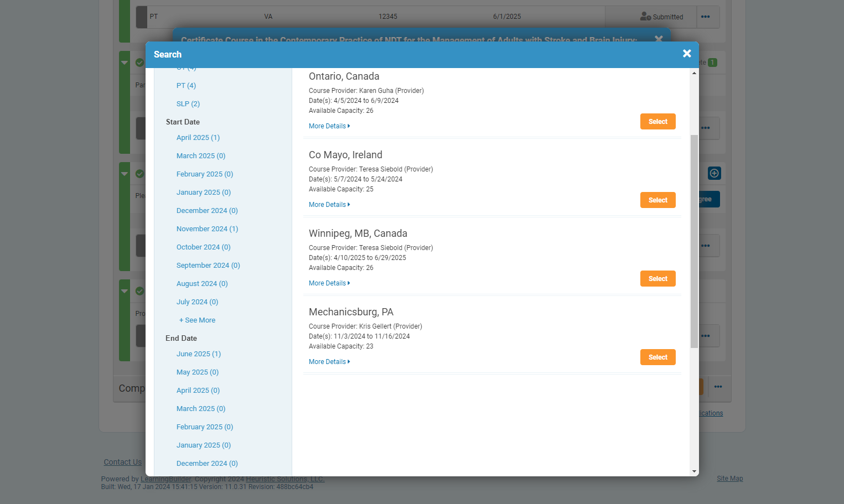Viewport: 844px width, 504px height.
Task: Expand More Details for Co Mayo, Ireland
Action: (329, 205)
